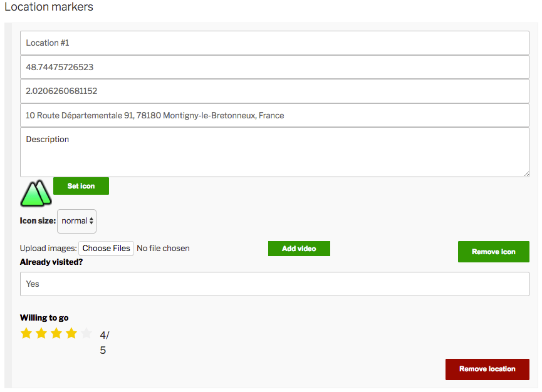Edit the Montigny-le-Bretonneux address field

tap(274, 115)
